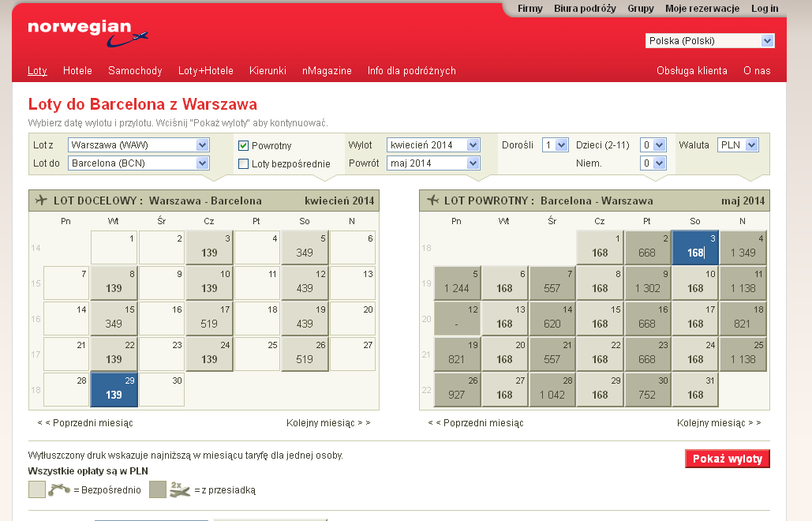Select April 5 outbound fare 349

pyautogui.click(x=305, y=248)
